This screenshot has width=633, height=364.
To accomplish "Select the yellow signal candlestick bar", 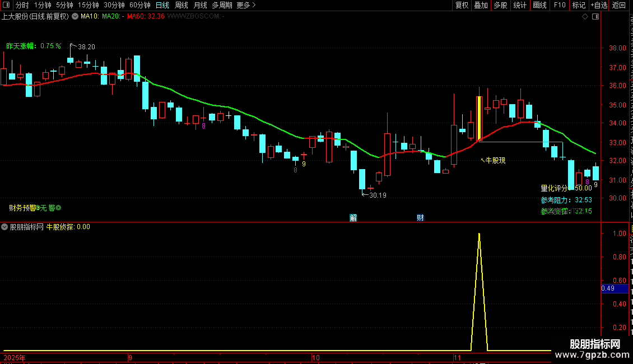I will [x=479, y=118].
